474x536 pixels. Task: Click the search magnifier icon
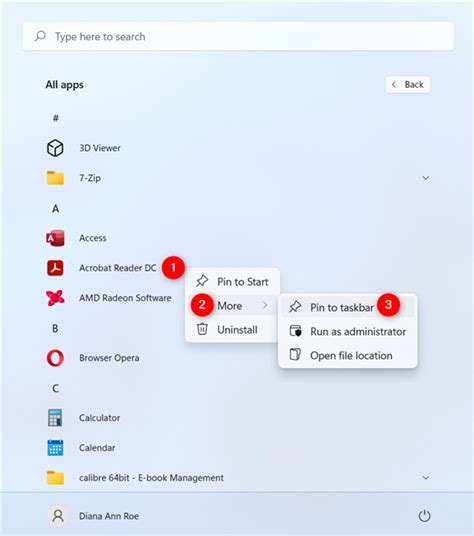point(40,36)
